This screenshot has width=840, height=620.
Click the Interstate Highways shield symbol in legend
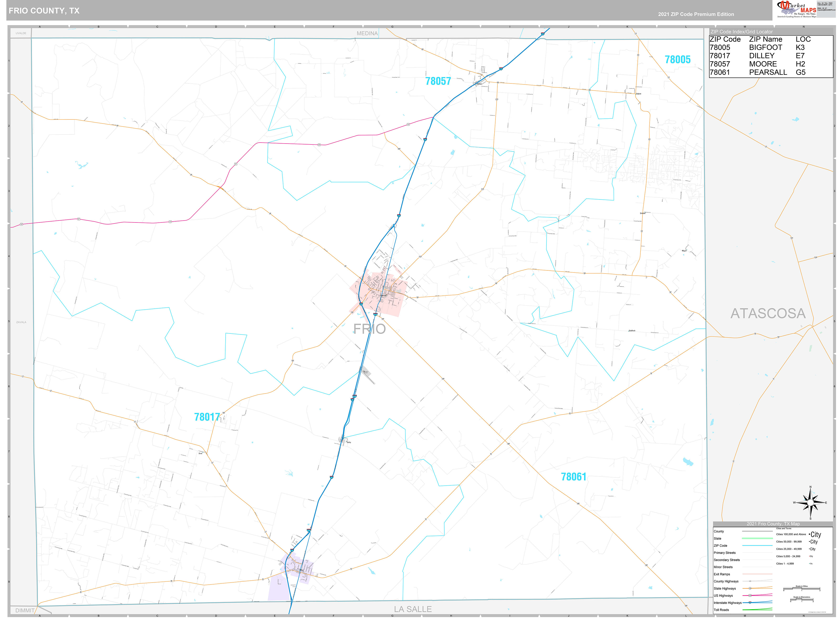[750, 603]
